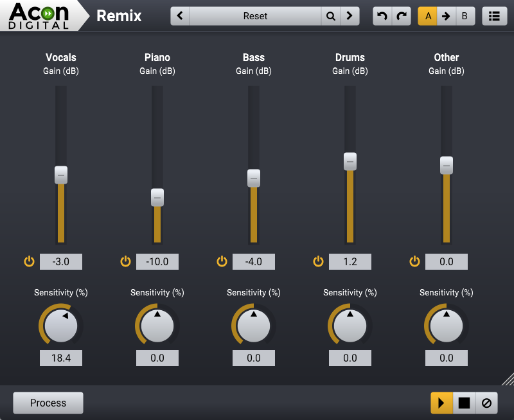Click the Vocals heading label
514x420 pixels.
[61, 57]
